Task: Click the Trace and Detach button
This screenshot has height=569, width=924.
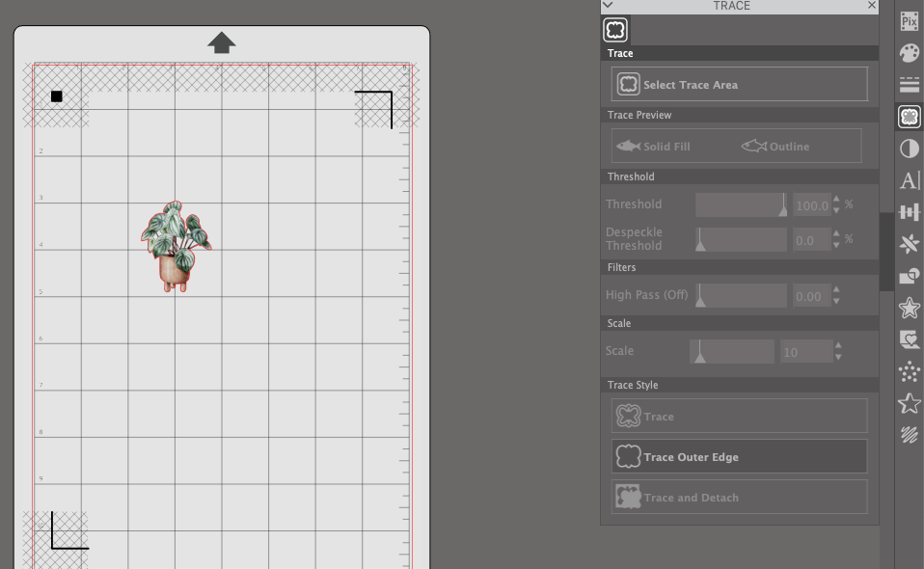Action: pyautogui.click(x=739, y=497)
